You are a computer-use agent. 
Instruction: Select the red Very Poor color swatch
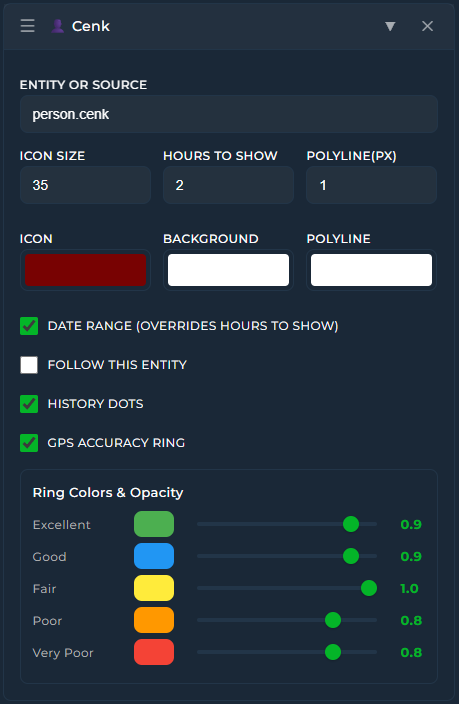click(x=154, y=652)
